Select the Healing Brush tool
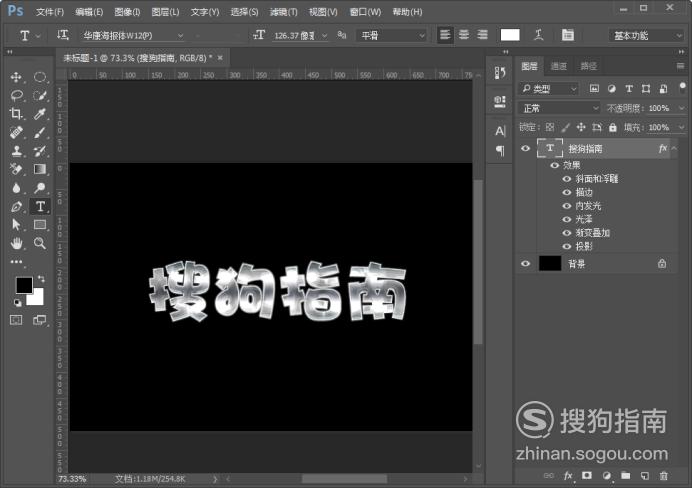 click(x=16, y=132)
